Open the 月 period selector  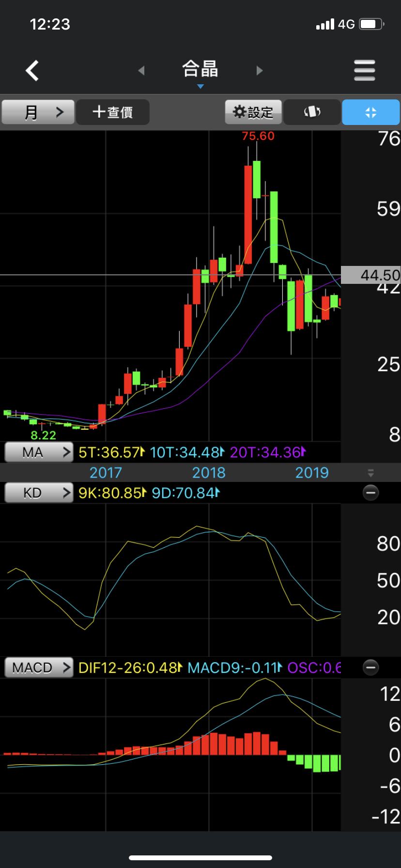38,112
